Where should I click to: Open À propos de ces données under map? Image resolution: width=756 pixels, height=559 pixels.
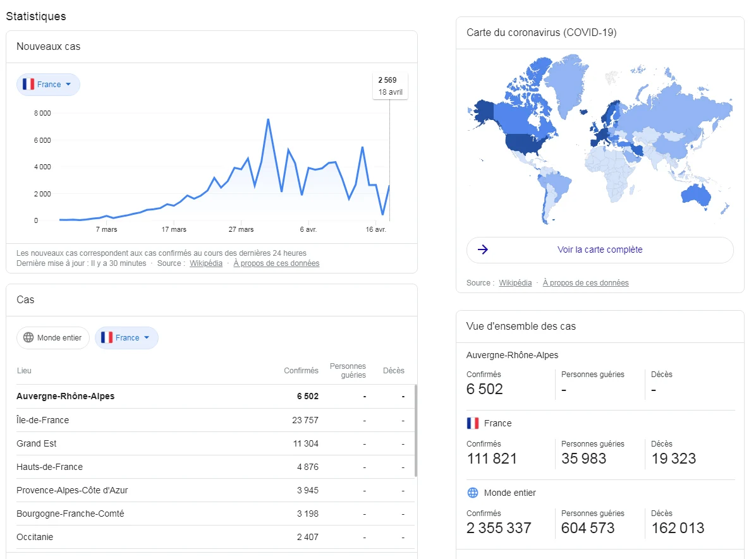pos(585,283)
